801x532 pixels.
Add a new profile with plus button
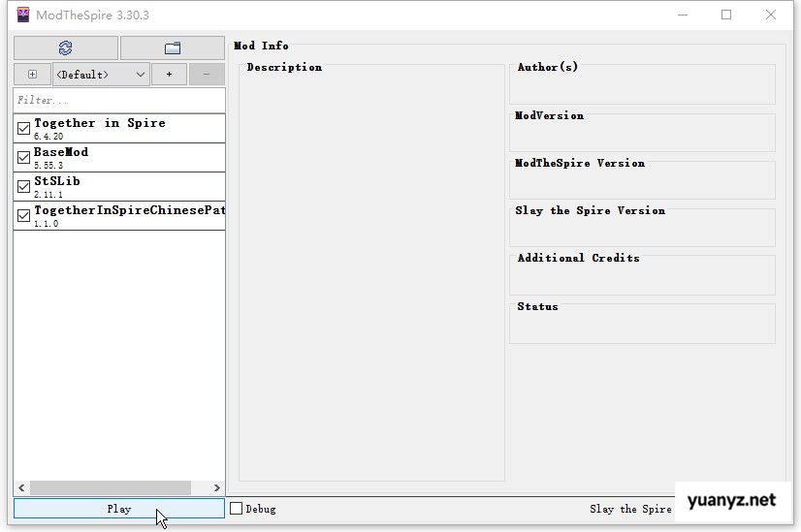click(169, 75)
